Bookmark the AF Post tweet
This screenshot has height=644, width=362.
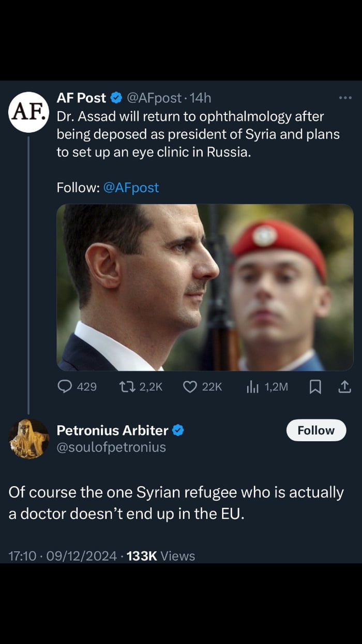[x=315, y=386]
